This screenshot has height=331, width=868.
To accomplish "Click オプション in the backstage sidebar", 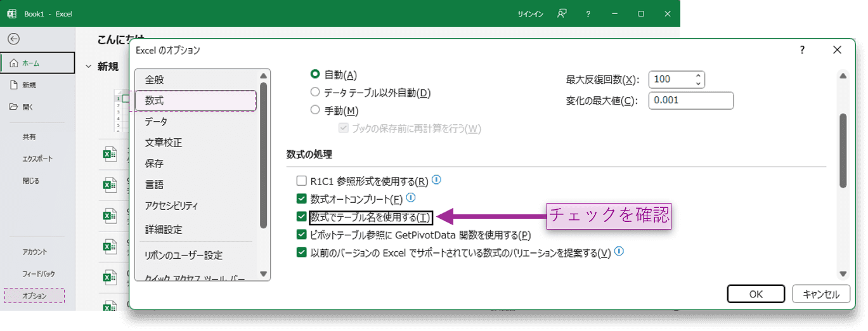I will 34,296.
